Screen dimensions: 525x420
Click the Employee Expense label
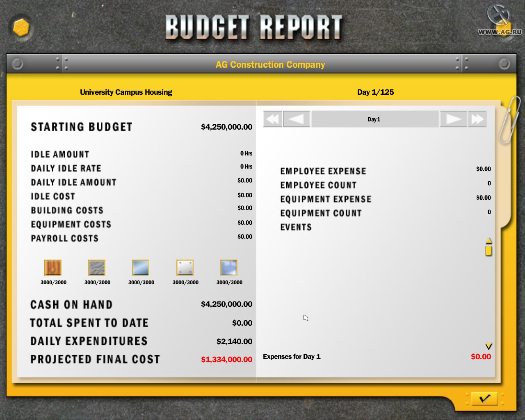click(x=323, y=171)
